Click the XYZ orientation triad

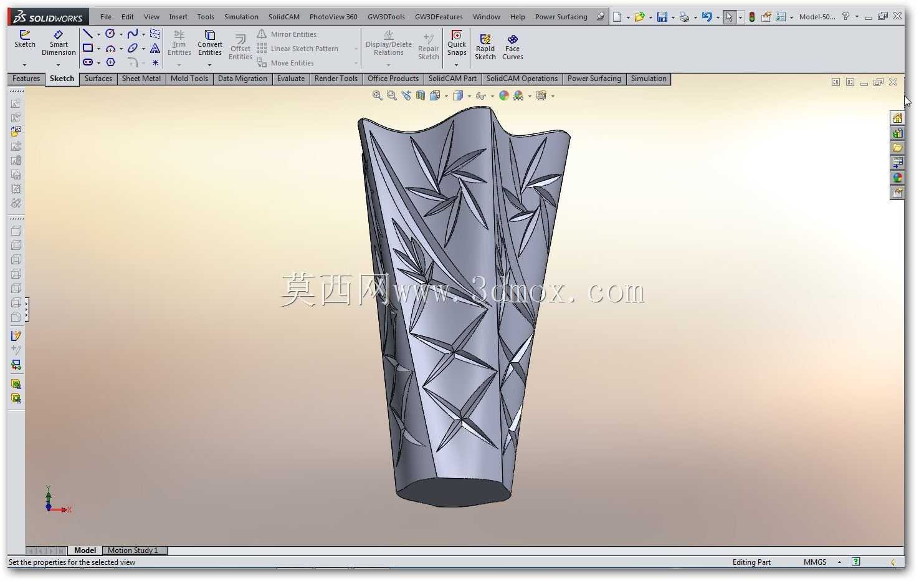57,501
